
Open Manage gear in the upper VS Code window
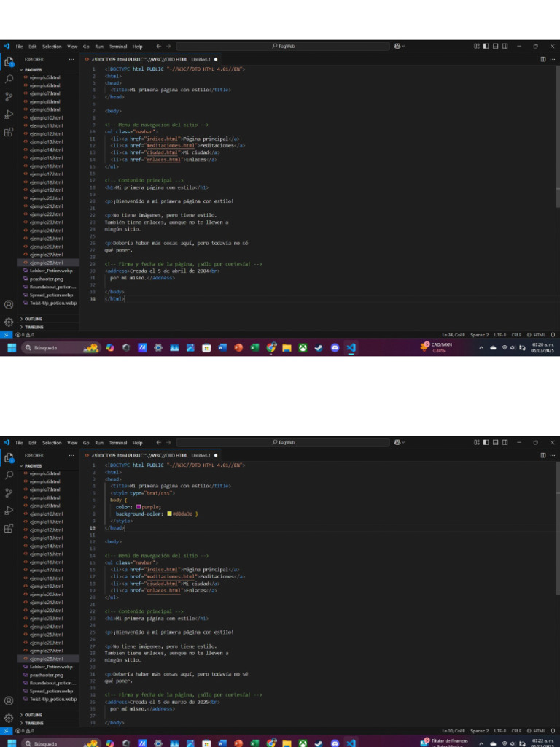tap(9, 322)
